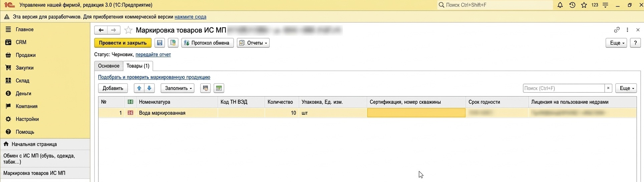The image size is (644, 182).
Task: Move row down with the blue arrow
Action: (149, 88)
